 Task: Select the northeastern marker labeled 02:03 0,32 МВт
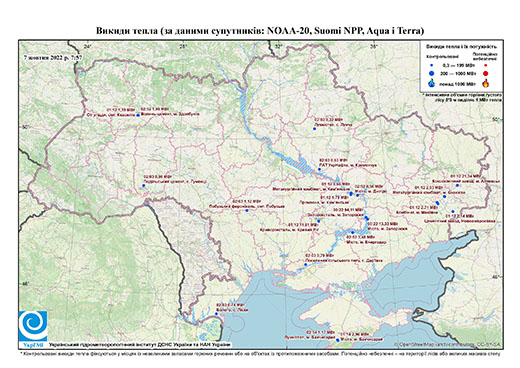pos(314,128)
